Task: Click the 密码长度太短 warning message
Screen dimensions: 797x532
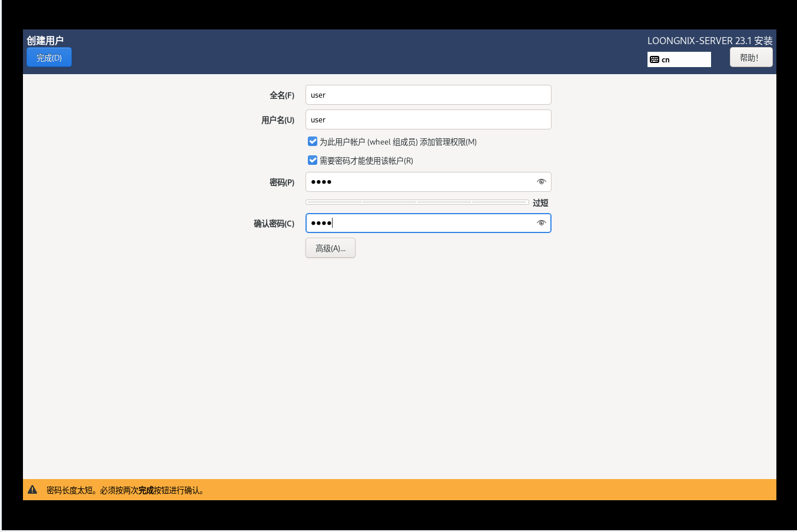Action: [x=126, y=490]
